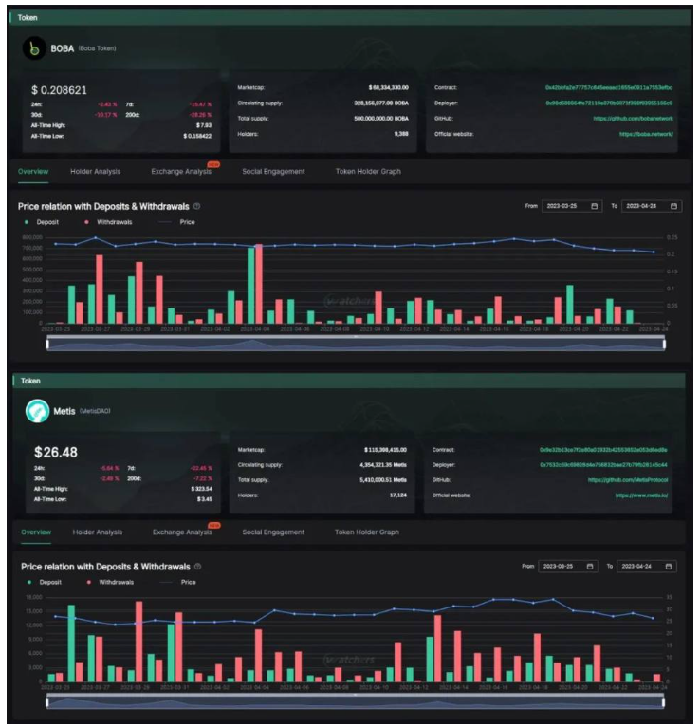Click BOBA From date field 2023-03-25

pyautogui.click(x=572, y=206)
